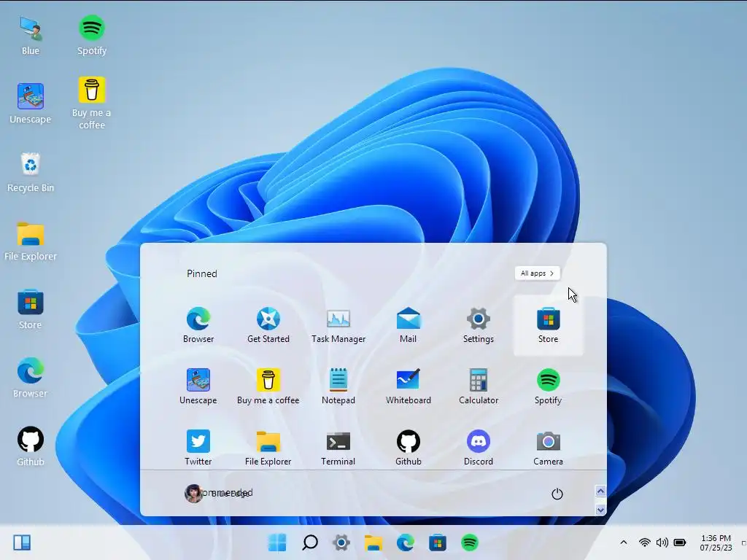Expand hidden system tray icons chevron
The height and width of the screenshot is (560, 747).
623,542
